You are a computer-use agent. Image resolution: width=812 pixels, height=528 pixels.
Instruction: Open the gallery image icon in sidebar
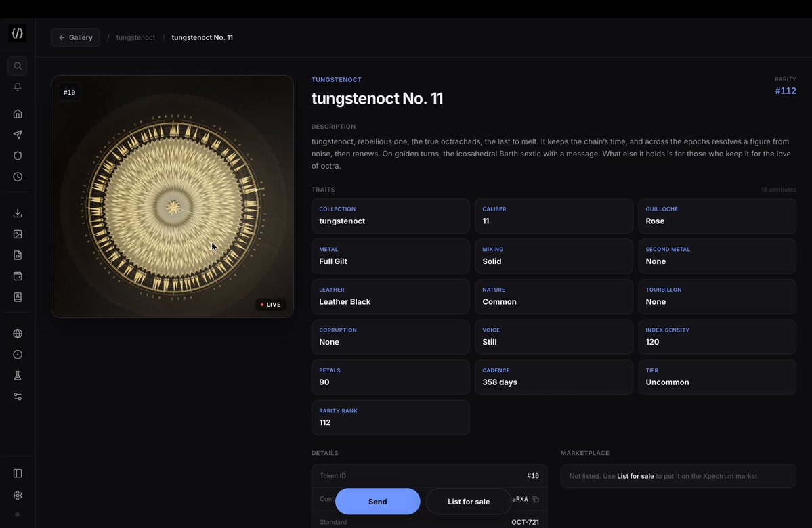pyautogui.click(x=18, y=234)
